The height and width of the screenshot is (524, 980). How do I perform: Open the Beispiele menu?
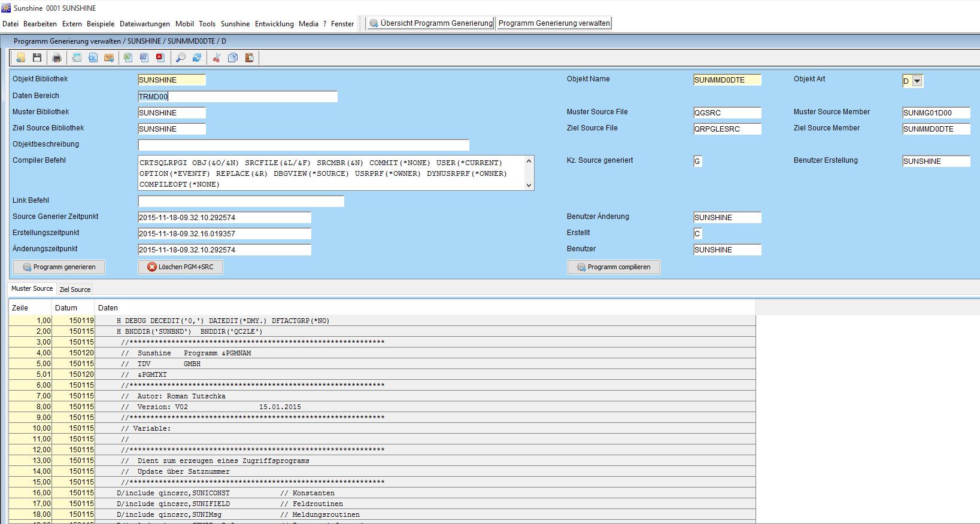(101, 24)
